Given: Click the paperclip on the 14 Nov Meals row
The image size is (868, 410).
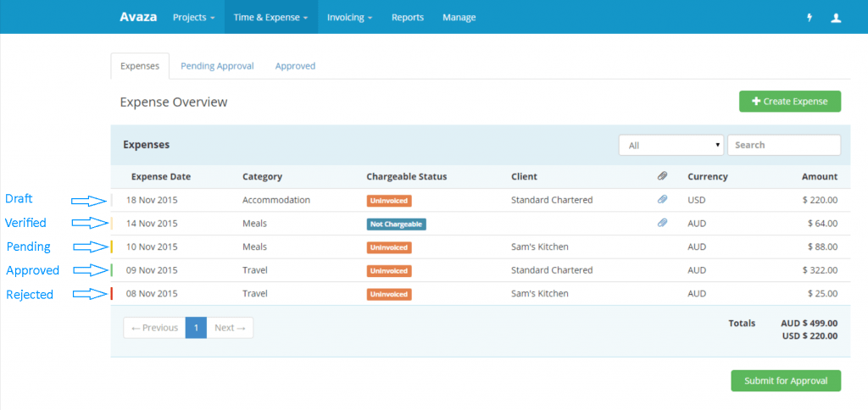Looking at the screenshot, I should click(662, 223).
